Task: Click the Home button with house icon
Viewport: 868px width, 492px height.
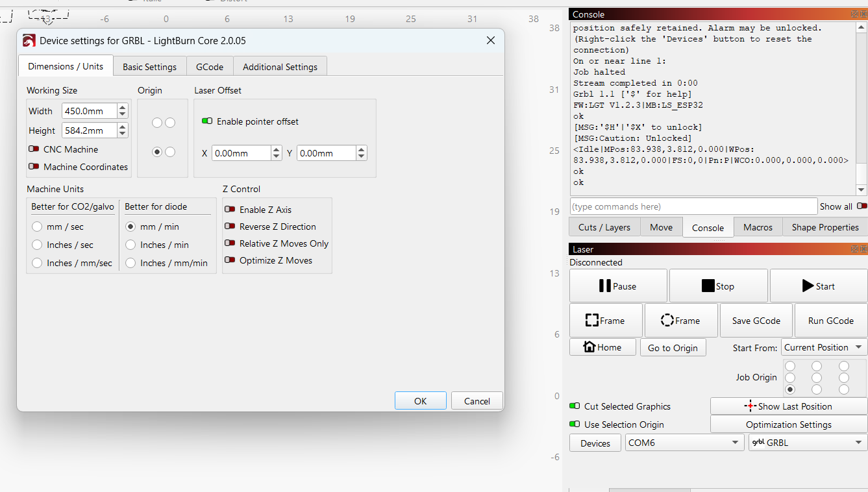Action: coord(602,347)
